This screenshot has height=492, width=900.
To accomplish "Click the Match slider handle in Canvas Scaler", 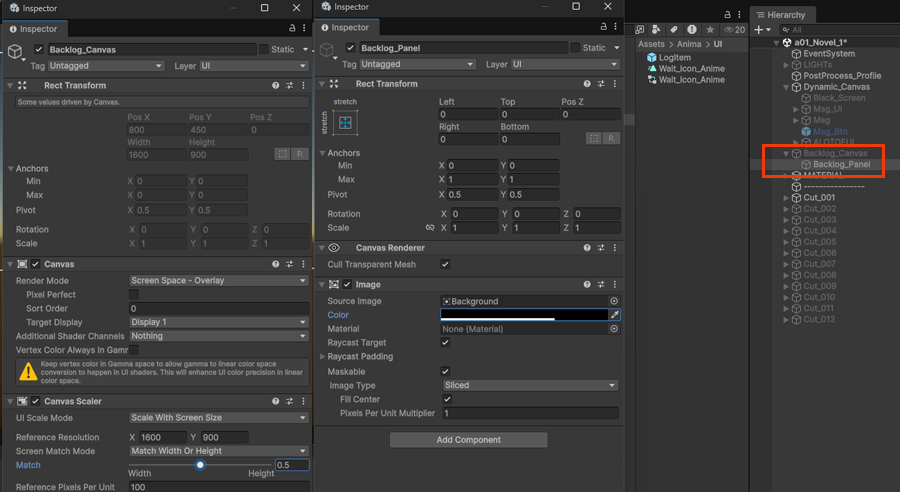I will (x=201, y=464).
